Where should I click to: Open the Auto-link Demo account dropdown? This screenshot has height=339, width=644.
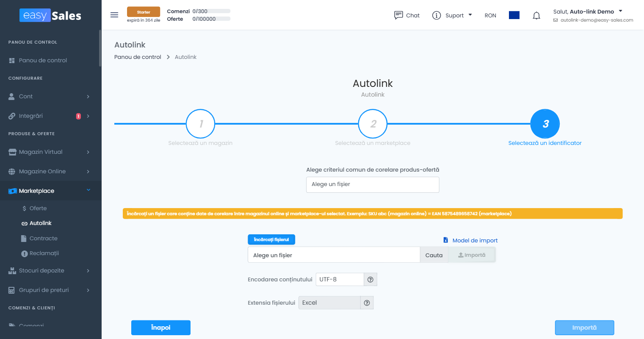(x=621, y=11)
